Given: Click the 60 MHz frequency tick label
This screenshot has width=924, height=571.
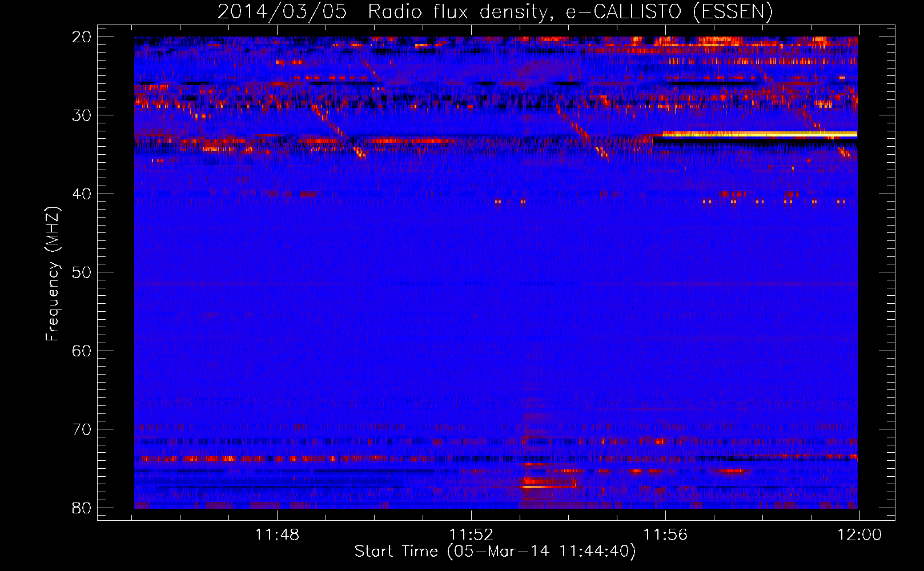Looking at the screenshot, I should (x=82, y=351).
